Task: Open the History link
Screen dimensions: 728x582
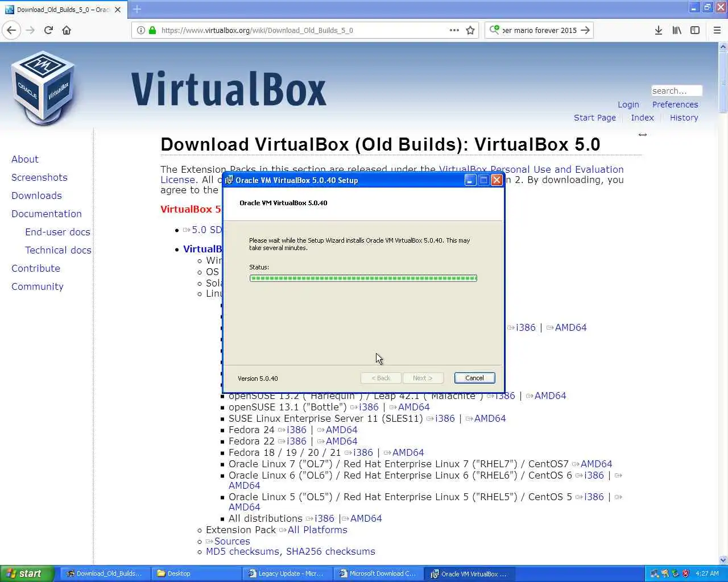Action: pos(684,118)
